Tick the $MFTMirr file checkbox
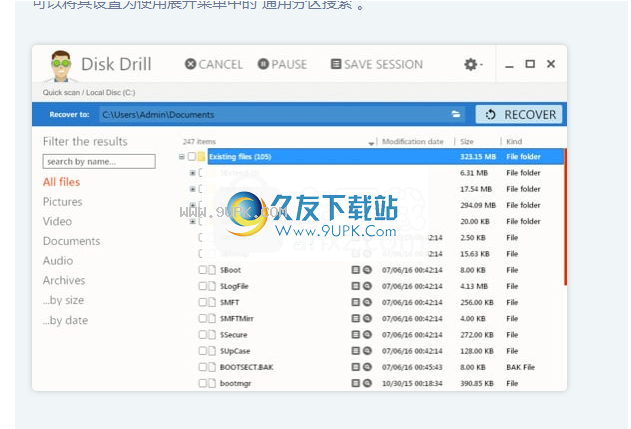The image size is (631, 429). (x=202, y=318)
